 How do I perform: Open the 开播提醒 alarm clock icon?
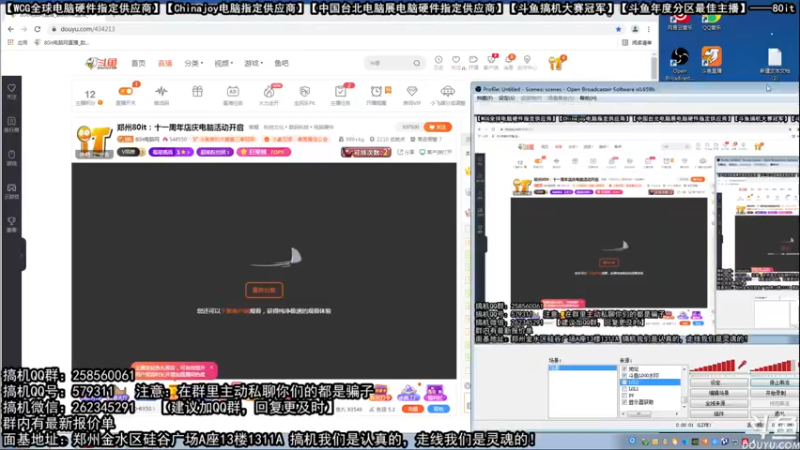click(376, 92)
